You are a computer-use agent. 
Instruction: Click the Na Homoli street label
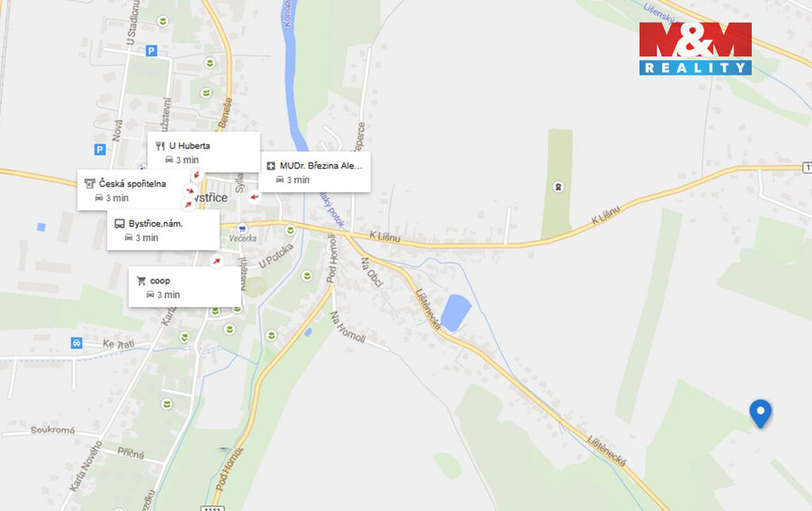[347, 327]
